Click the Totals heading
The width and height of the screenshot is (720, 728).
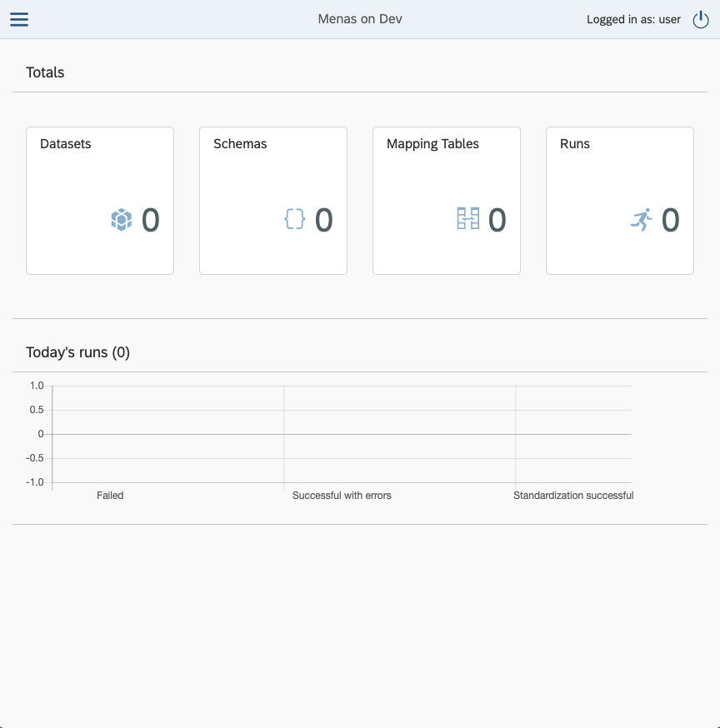(x=45, y=72)
